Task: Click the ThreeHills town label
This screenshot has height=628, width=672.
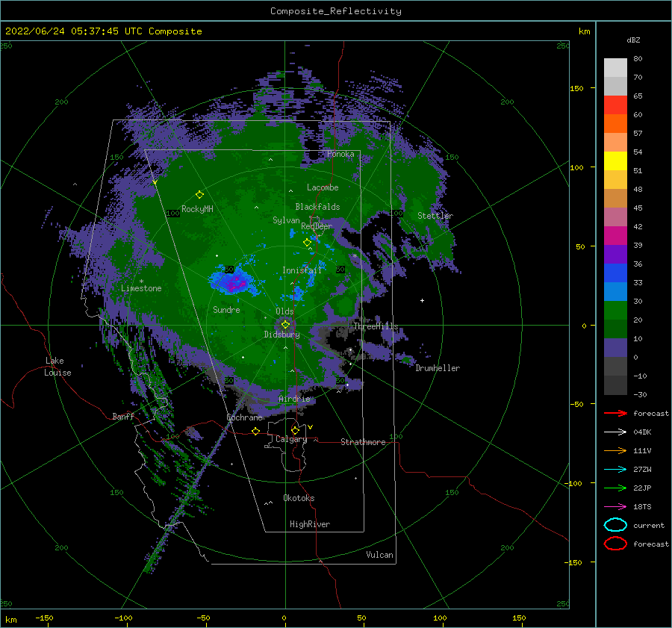Action: pos(376,326)
